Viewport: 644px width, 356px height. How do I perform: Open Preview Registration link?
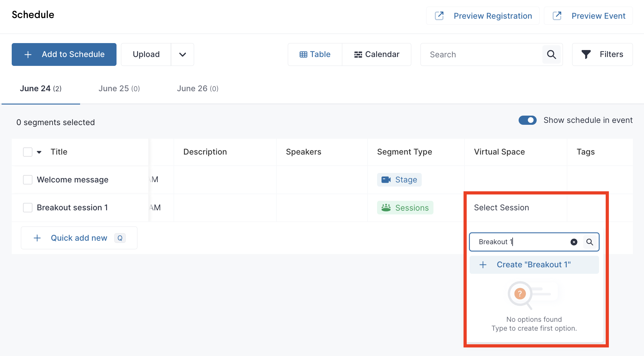483,16
